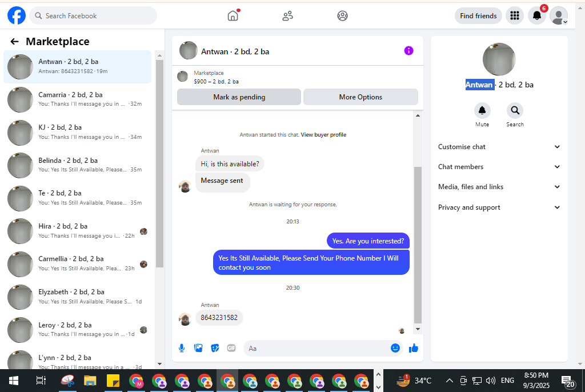585x392 pixels.
Task: Open conversation information purple icon
Action: pos(408,51)
